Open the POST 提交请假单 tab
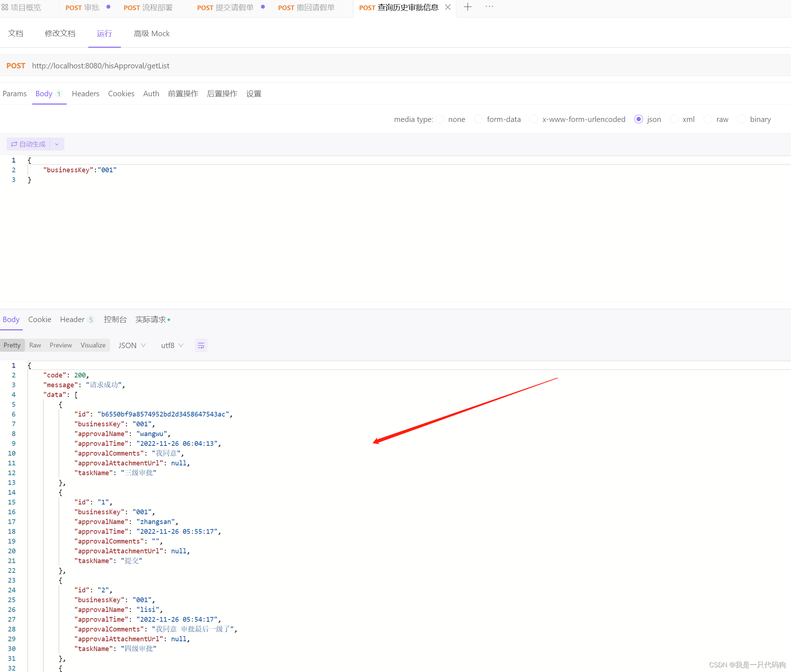The image size is (791, 672). point(225,8)
